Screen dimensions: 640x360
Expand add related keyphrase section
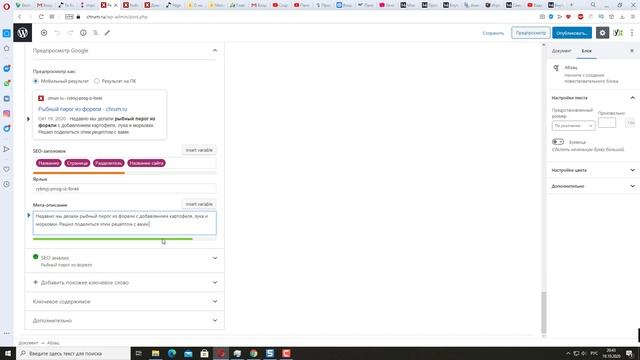[124, 282]
